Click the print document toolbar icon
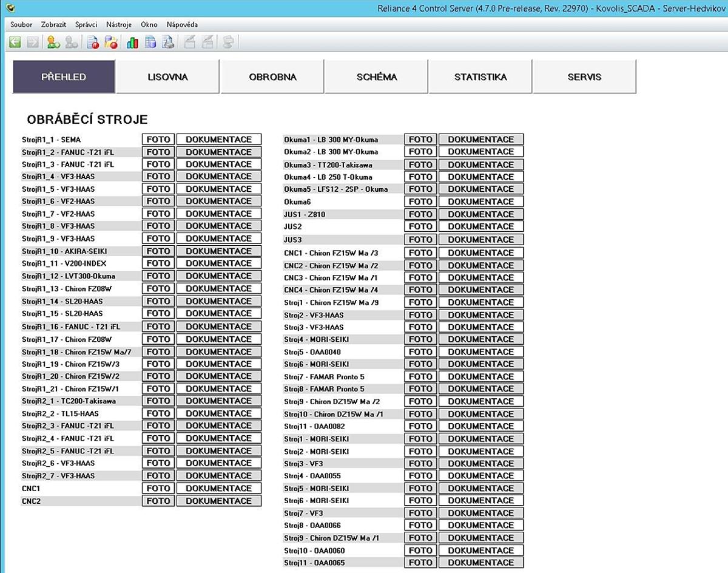 [x=168, y=42]
